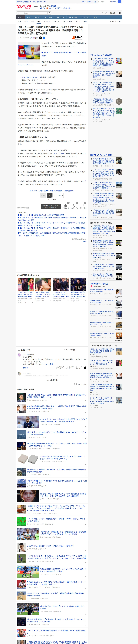Expand replies via 返信 1件
The height and width of the screenshot is (644, 138).
pyautogui.click(x=26, y=368)
